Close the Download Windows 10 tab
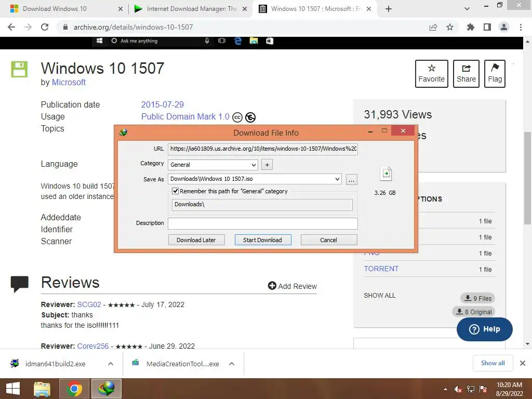532x399 pixels. point(121,9)
